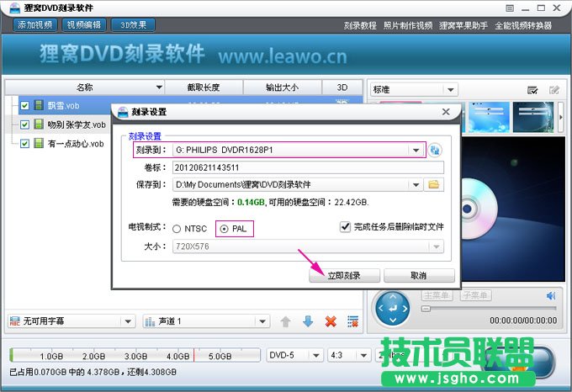
Task: Click the clear list icon next to red X
Action: pyautogui.click(x=353, y=321)
